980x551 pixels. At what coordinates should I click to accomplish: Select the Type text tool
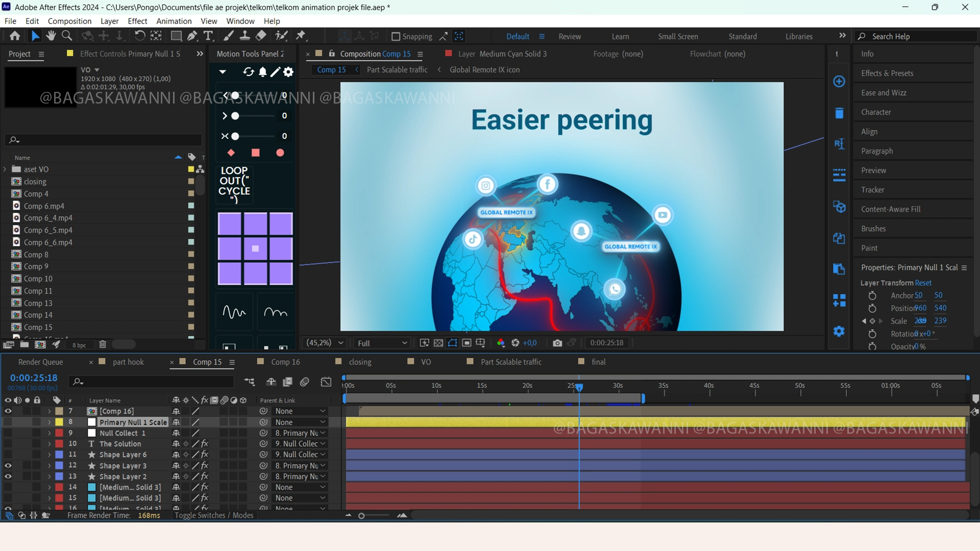pos(208,36)
